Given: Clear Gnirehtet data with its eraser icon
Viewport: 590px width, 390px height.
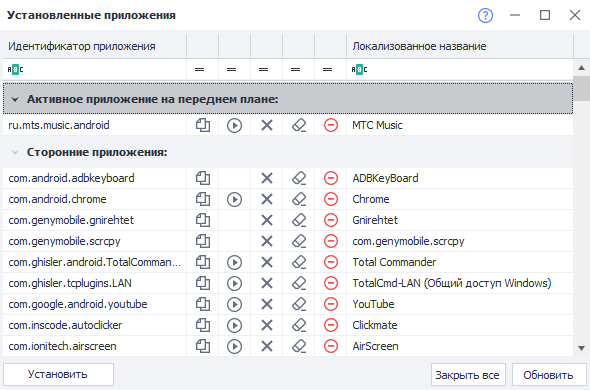Looking at the screenshot, I should 299,220.
